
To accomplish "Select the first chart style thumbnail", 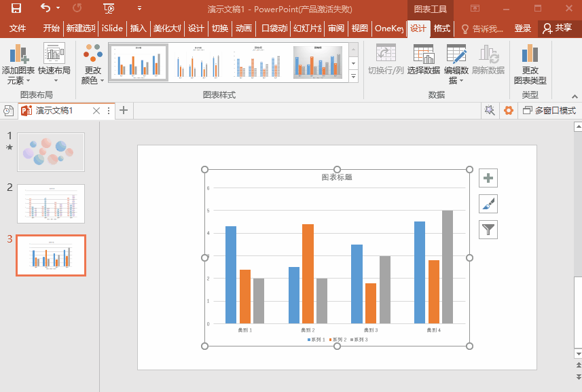I will (x=139, y=62).
